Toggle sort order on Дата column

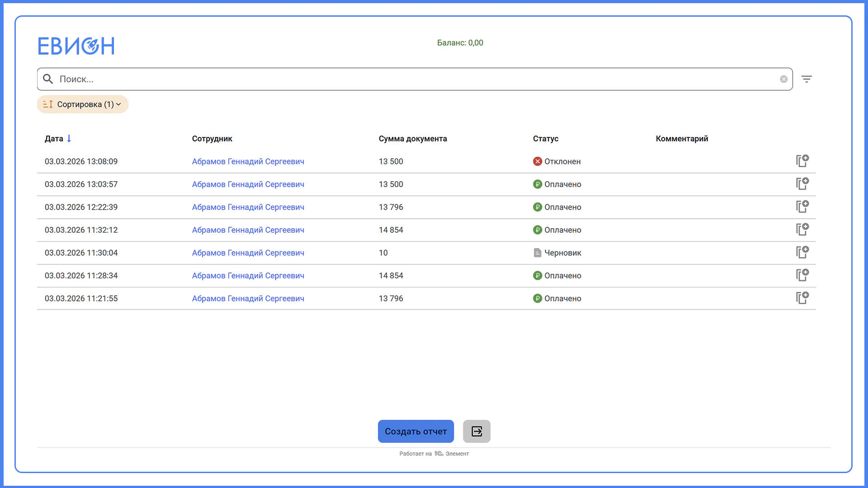[58, 139]
